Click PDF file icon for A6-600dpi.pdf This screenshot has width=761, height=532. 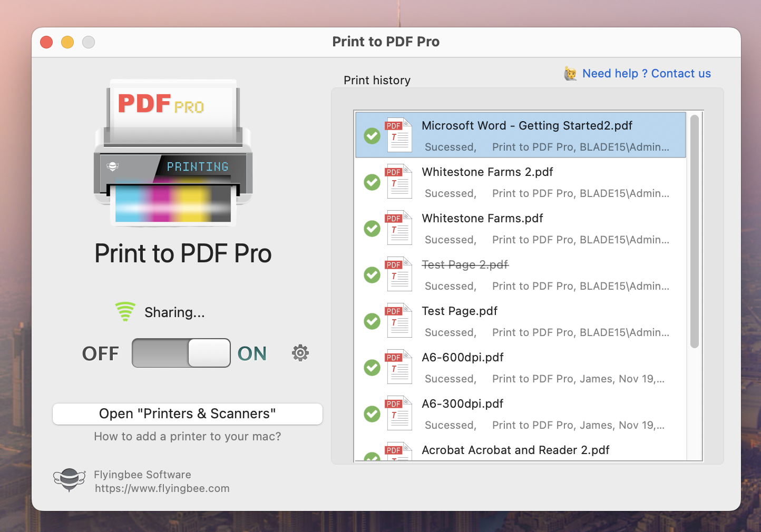click(398, 367)
